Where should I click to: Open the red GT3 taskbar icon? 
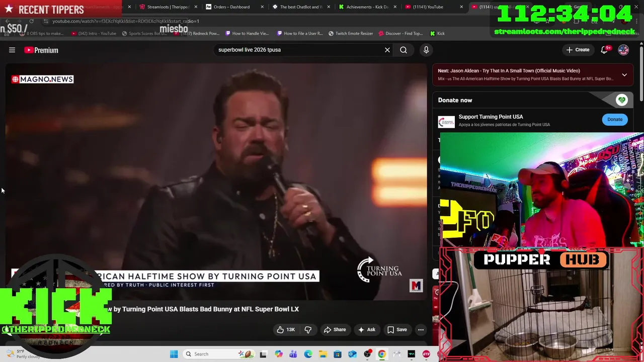point(426,354)
